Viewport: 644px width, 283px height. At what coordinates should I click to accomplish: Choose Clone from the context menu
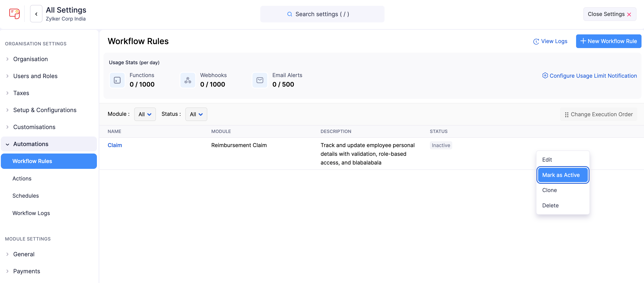click(563, 190)
